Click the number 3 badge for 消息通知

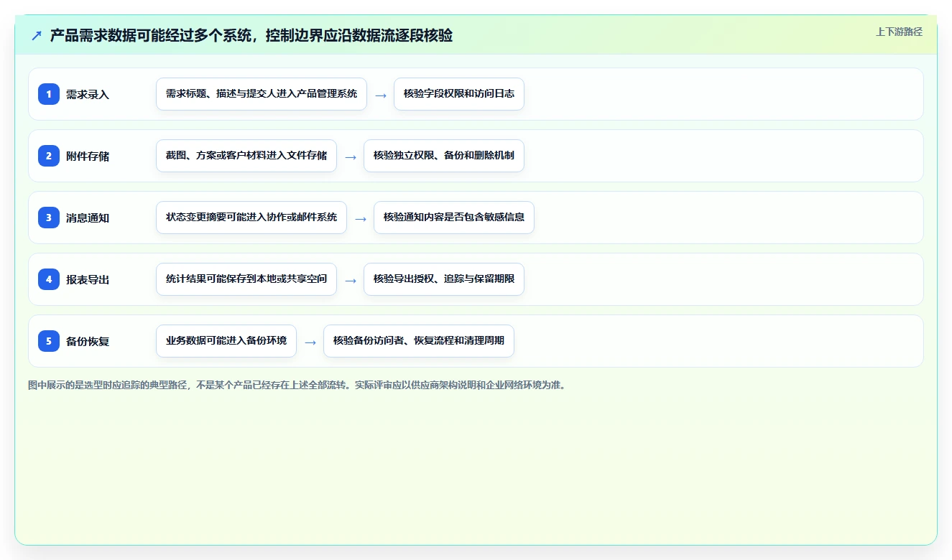coord(49,218)
